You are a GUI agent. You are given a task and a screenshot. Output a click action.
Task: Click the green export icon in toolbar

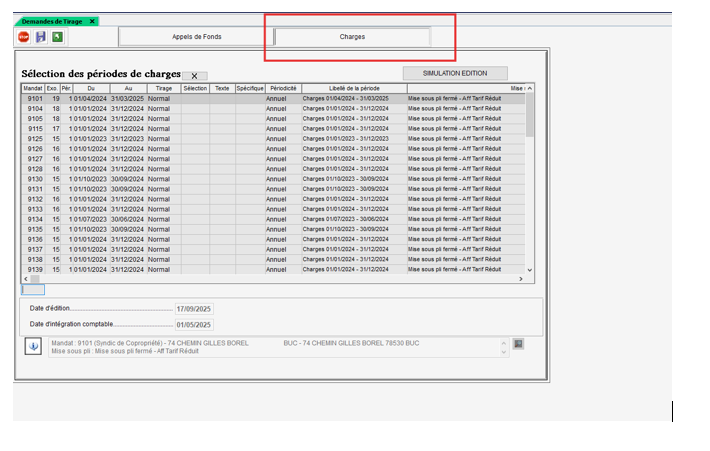point(58,37)
